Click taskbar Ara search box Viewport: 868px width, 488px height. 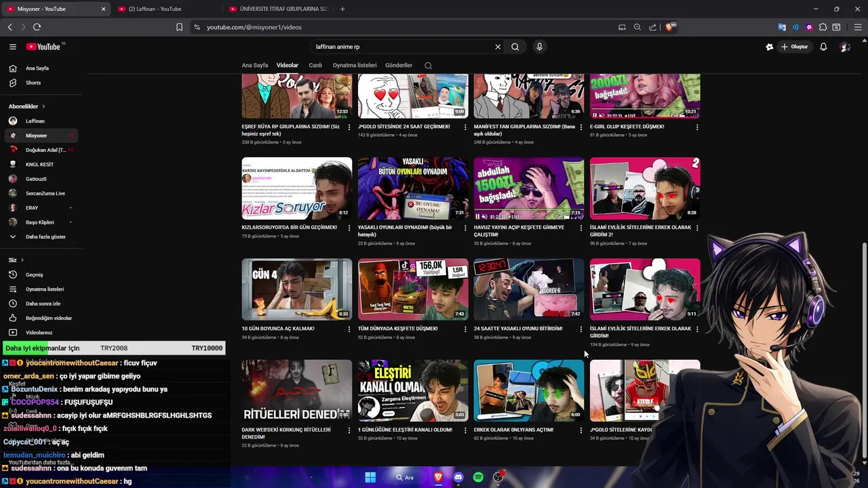click(x=406, y=477)
